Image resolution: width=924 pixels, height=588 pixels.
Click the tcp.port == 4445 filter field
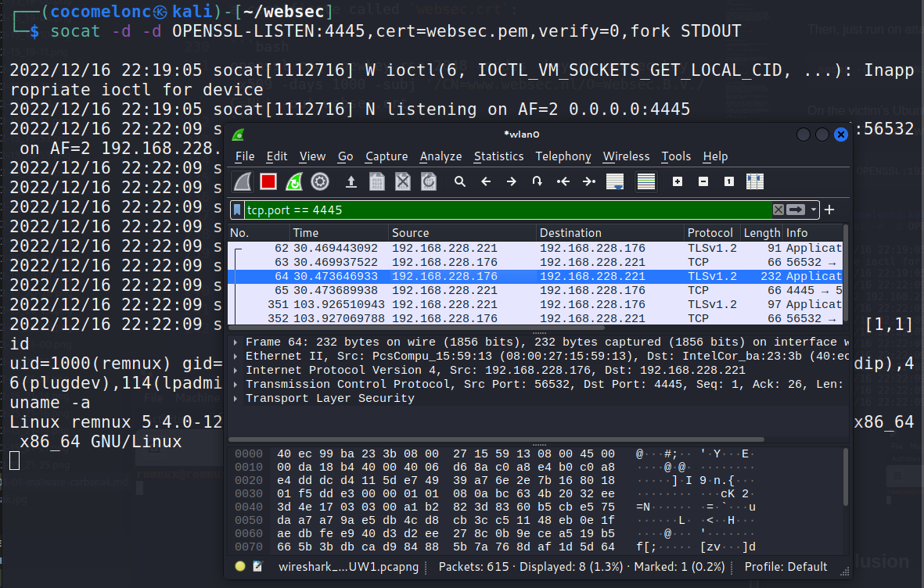(509, 210)
